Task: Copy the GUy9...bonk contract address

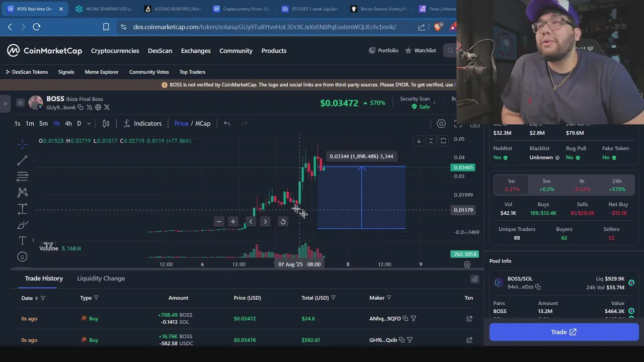Action: [80, 107]
